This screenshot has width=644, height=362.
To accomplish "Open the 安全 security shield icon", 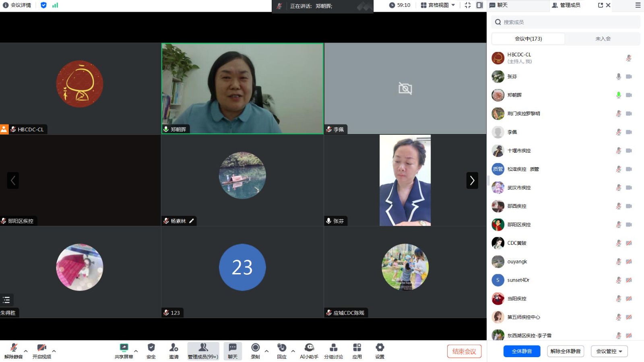I will (151, 350).
